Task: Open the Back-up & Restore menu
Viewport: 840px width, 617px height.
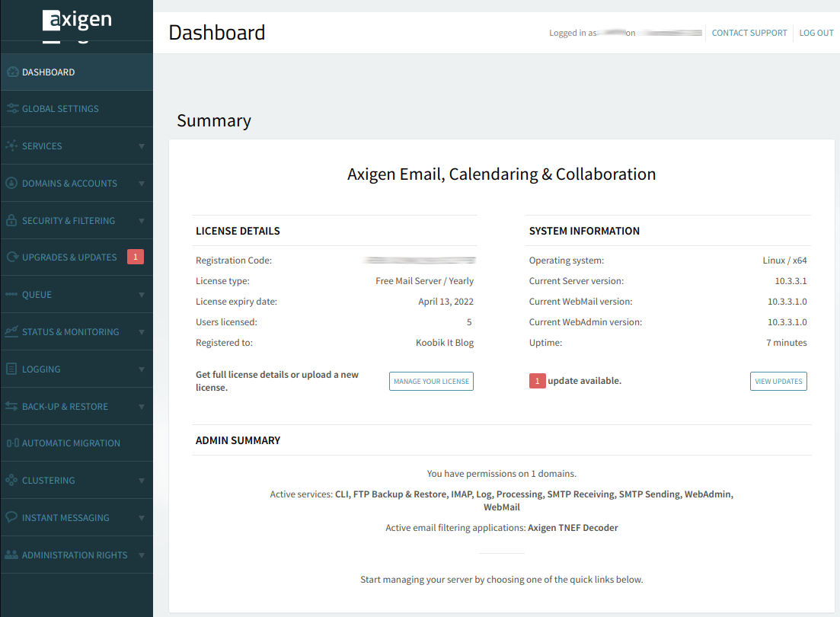Action: pyautogui.click(x=77, y=406)
